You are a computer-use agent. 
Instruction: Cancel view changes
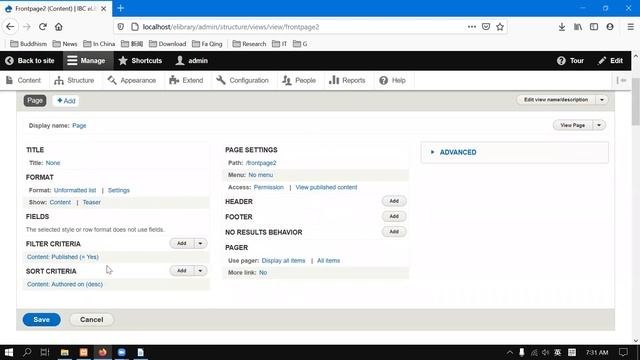tap(91, 320)
